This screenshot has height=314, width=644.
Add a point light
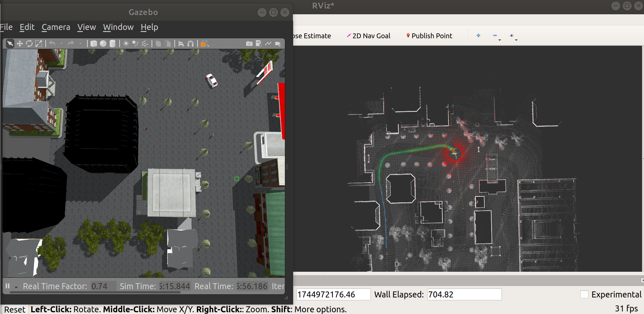(x=126, y=44)
